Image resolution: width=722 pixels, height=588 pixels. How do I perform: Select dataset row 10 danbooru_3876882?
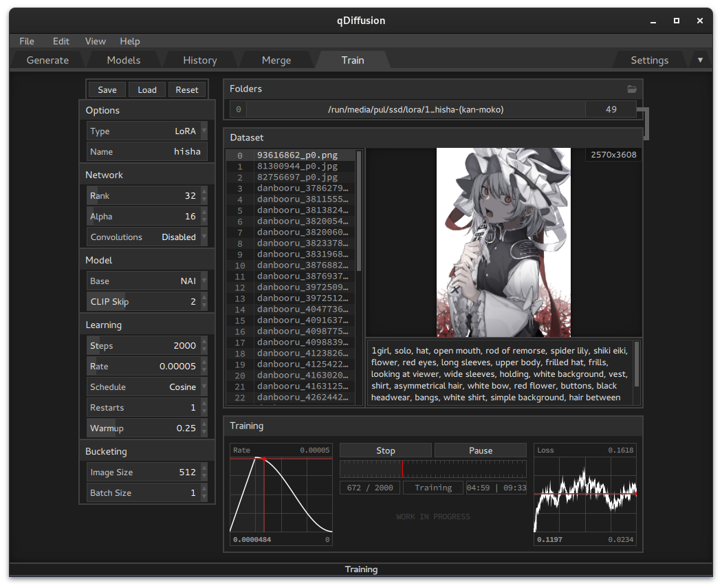[x=291, y=265]
